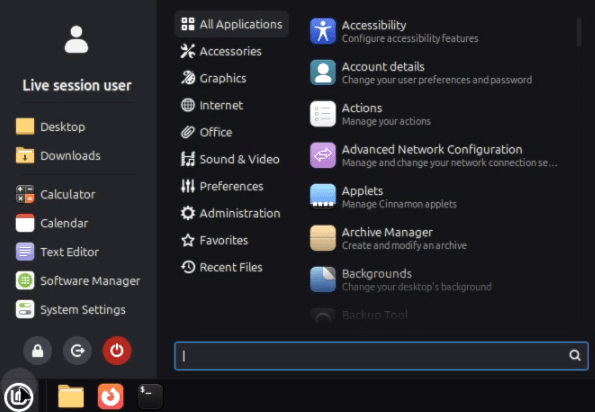This screenshot has height=412, width=595.
Task: Click the 'System Settings' label text
Action: [x=83, y=310]
